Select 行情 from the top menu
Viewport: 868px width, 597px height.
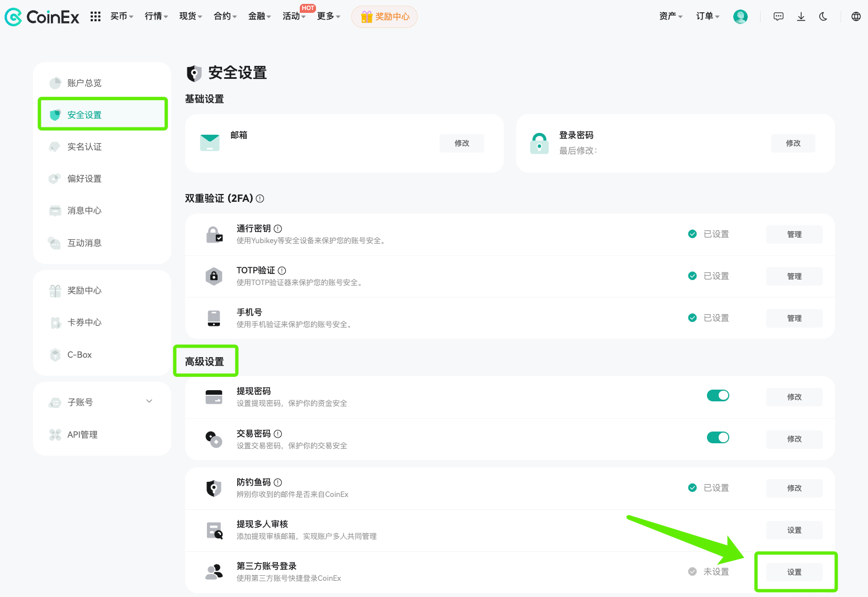pos(155,16)
